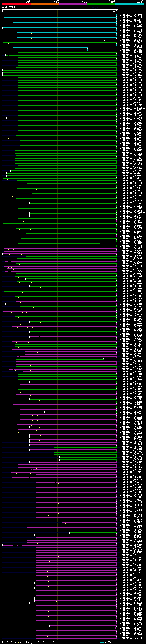This screenshot has height=644, width=146.
Task: Click the UniRef100_C1N6U0 label
Action: pos(131,180)
